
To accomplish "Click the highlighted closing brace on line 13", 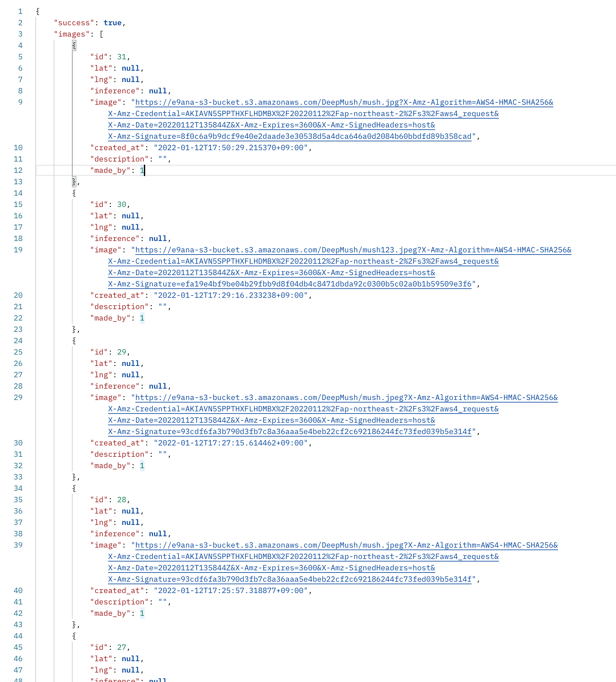I will click(74, 182).
